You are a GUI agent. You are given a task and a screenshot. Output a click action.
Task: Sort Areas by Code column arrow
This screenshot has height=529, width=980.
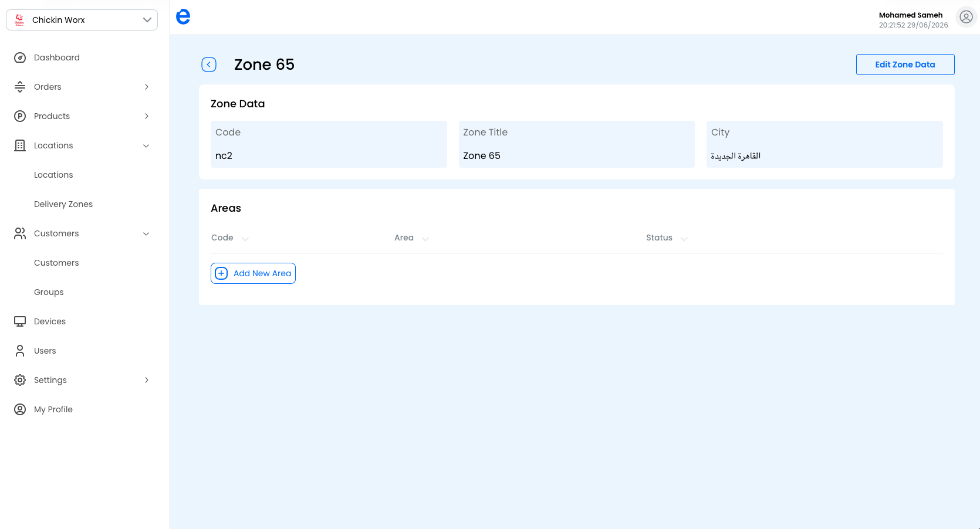click(x=245, y=239)
